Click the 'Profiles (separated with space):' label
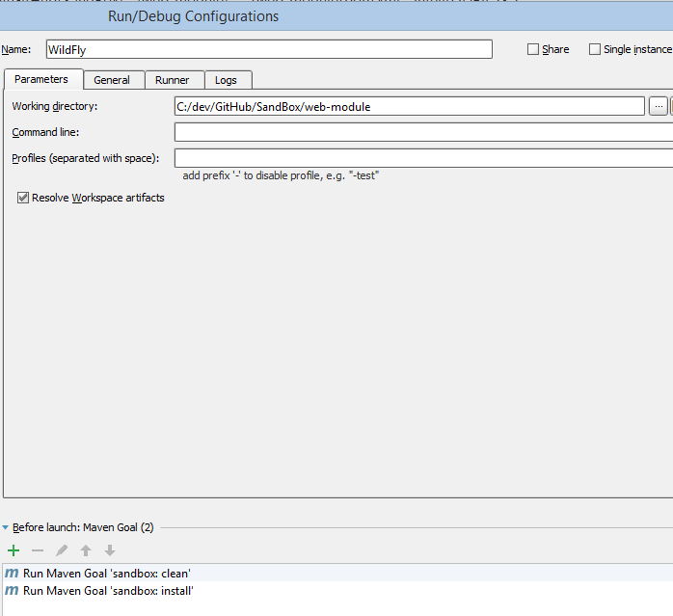 [86, 158]
